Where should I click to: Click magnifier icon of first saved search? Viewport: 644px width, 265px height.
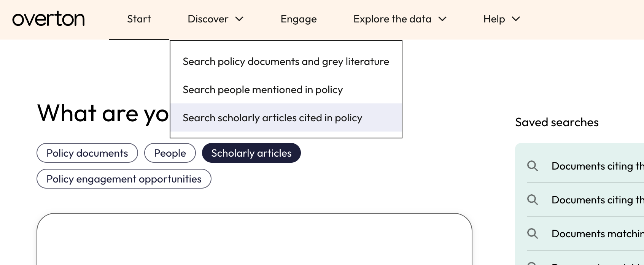click(x=533, y=166)
